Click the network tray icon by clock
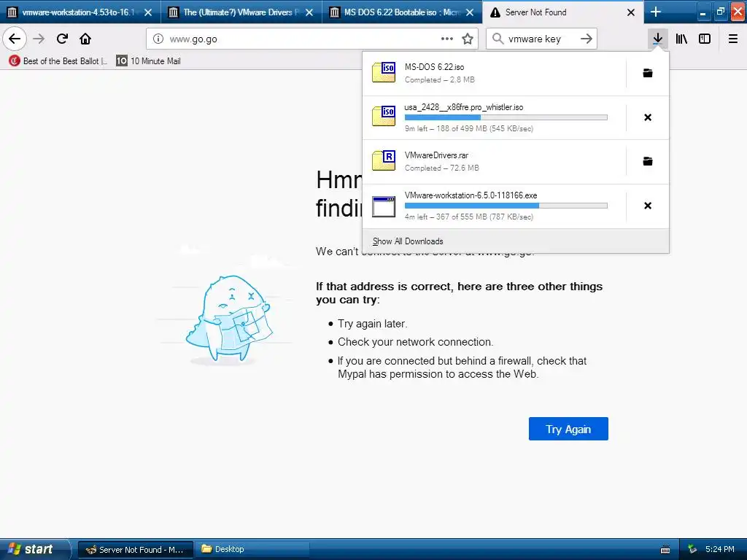Viewport: 747px width, 560px height. coord(692,550)
